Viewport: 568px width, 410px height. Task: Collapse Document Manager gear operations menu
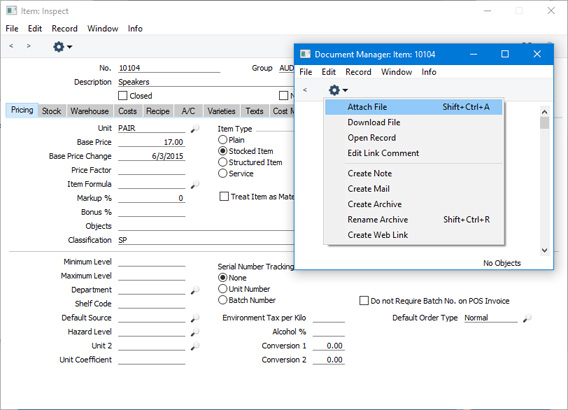click(338, 90)
